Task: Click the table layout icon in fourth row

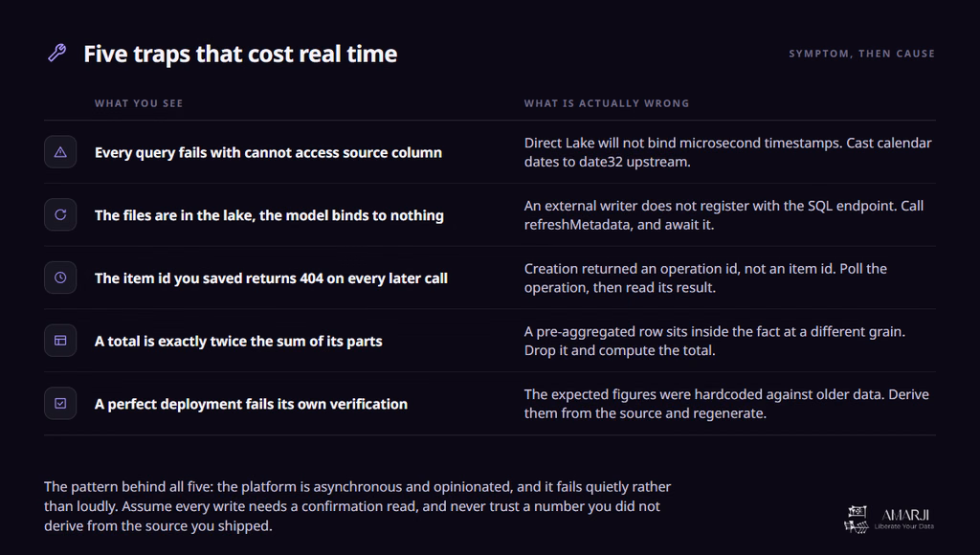Action: (60, 341)
